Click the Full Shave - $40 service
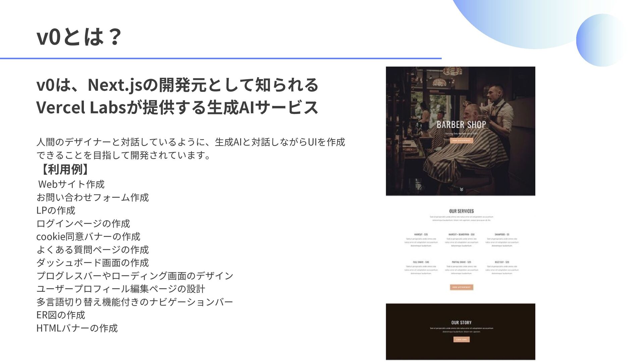The width and height of the screenshot is (644, 362). point(421,262)
